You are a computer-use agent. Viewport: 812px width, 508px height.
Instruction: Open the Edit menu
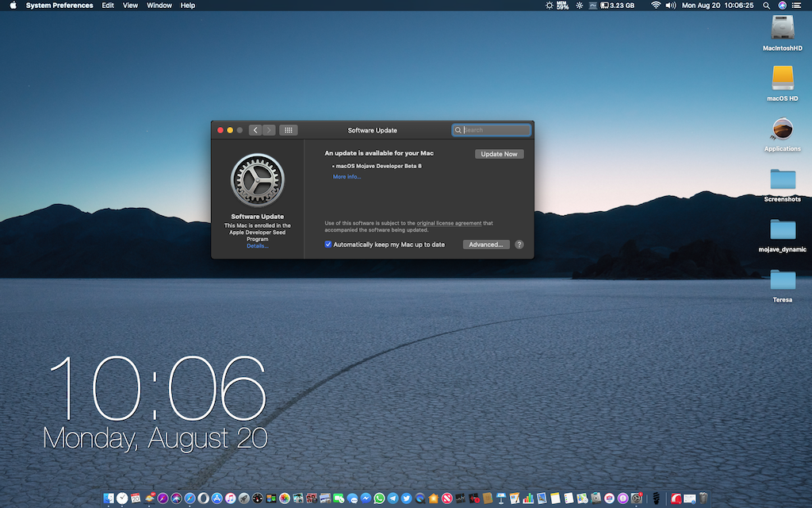coord(108,6)
